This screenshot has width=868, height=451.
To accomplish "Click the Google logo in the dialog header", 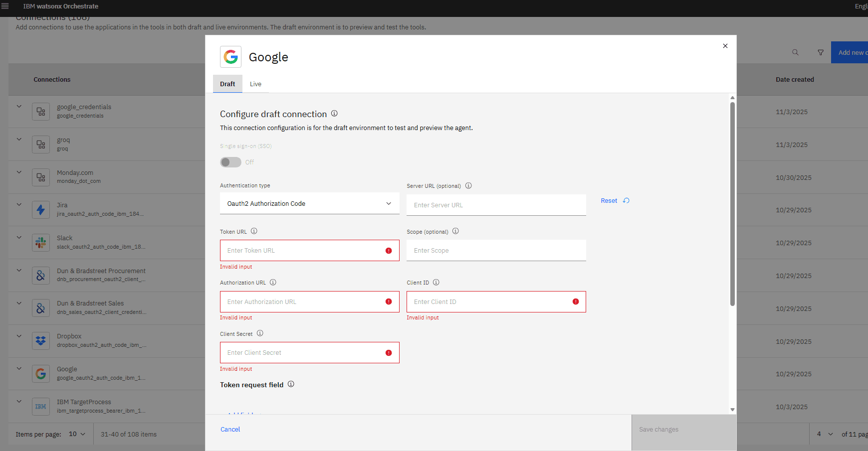I will coord(231,57).
